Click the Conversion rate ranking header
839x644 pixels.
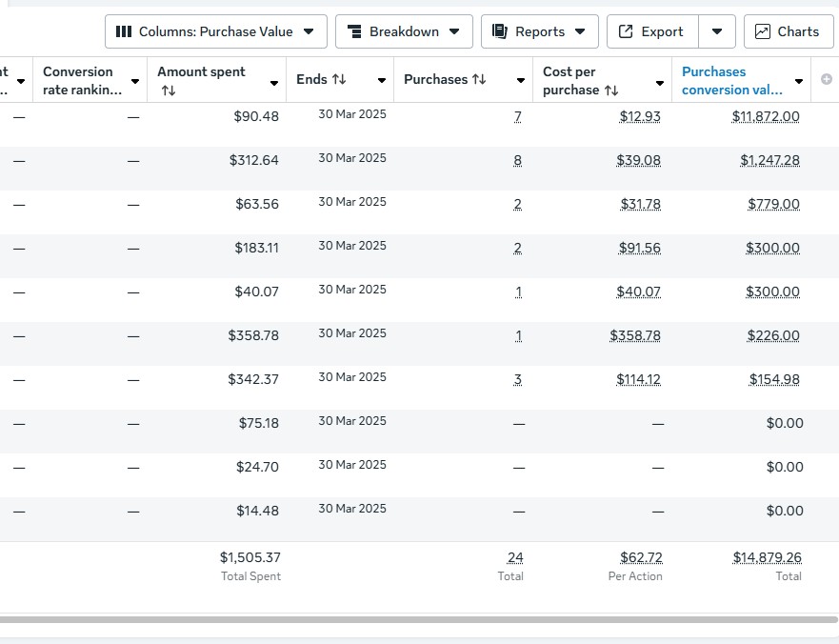click(x=83, y=80)
